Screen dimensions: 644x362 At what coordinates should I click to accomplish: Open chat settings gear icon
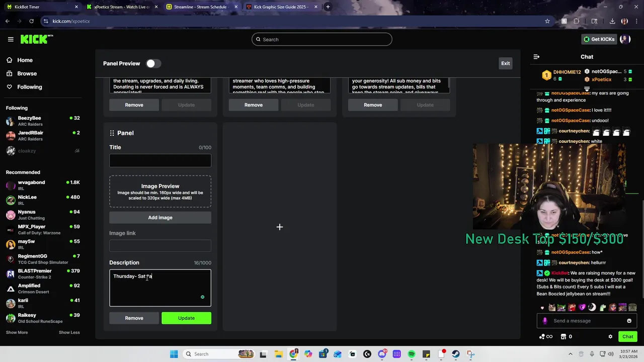point(610,336)
